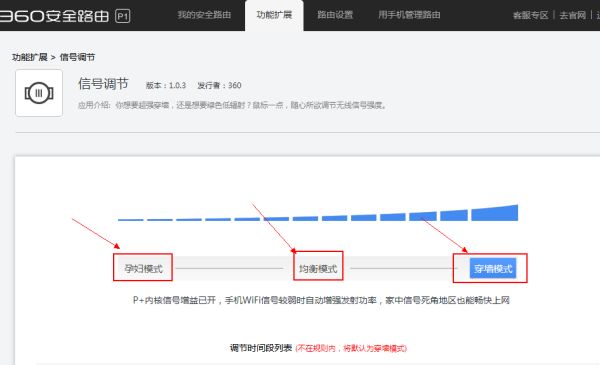Click the 应用介绍 description text
The width and height of the screenshot is (600, 365).
tap(232, 105)
